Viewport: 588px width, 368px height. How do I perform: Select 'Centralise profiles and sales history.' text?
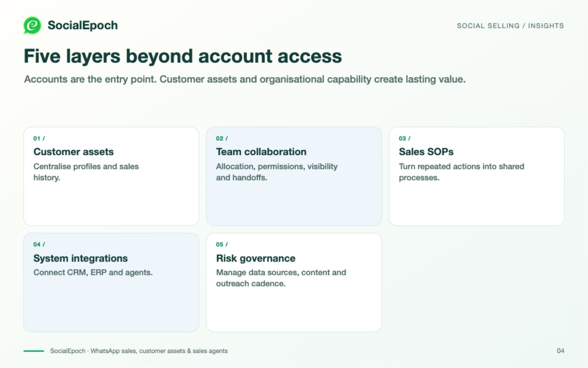86,172
